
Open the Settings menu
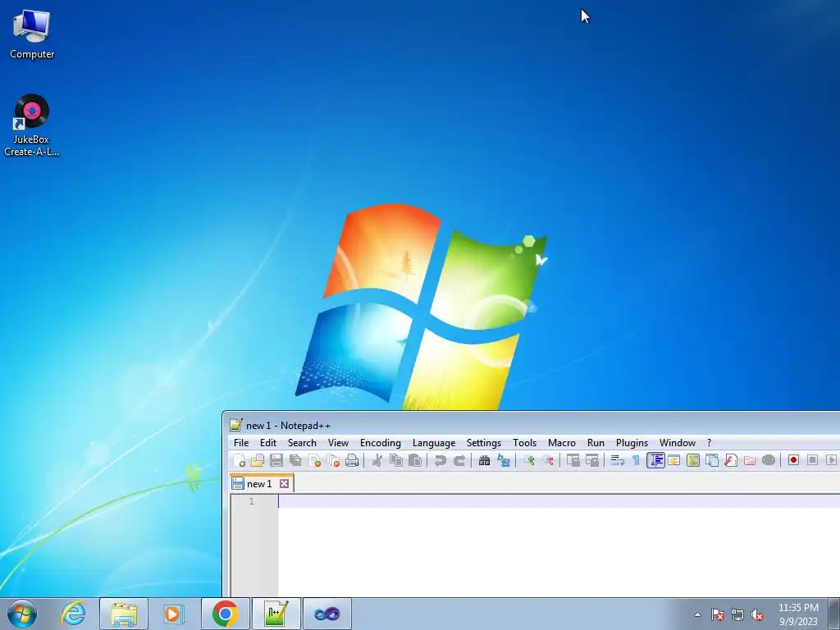[x=484, y=443]
